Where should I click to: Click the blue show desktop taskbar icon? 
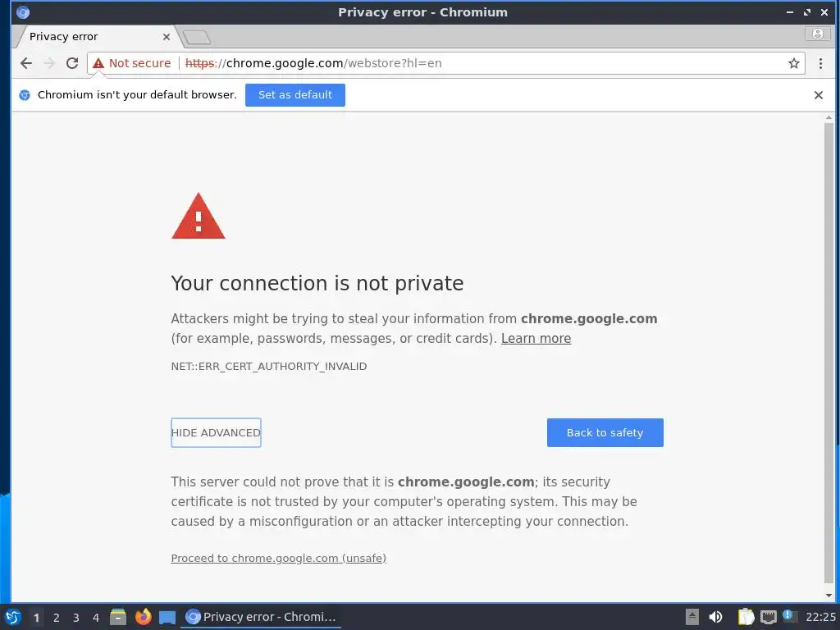tap(167, 618)
